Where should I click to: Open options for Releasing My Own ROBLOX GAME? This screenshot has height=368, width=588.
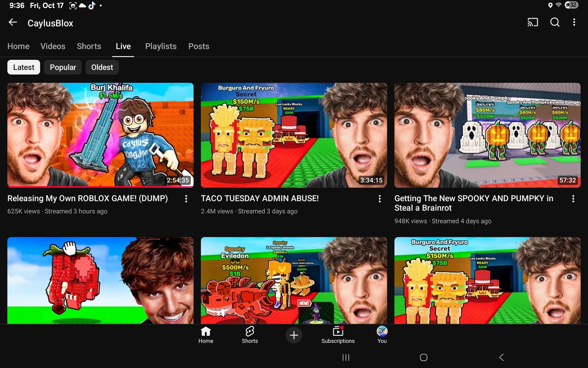click(186, 199)
